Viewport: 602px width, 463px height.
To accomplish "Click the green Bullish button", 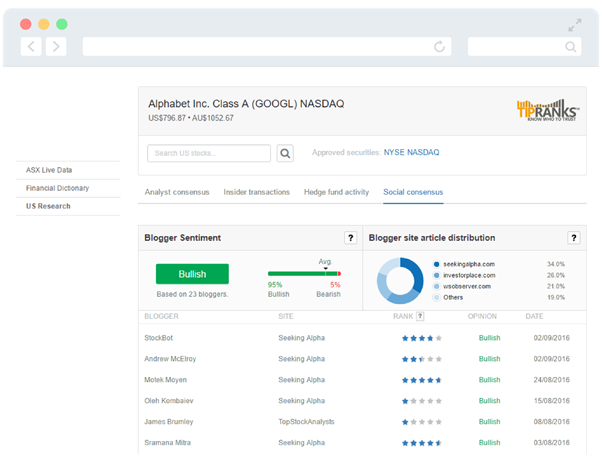I will click(x=192, y=274).
